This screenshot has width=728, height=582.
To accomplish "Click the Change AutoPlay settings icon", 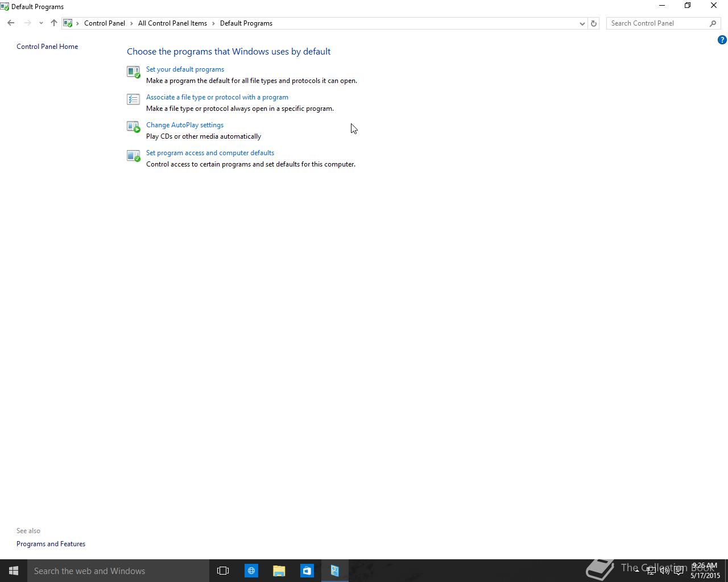I will tap(133, 127).
